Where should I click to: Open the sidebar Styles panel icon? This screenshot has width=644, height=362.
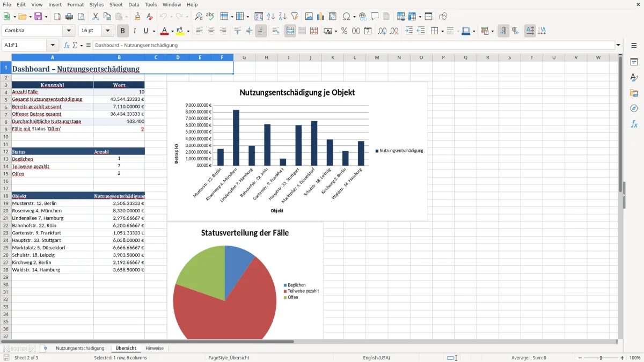[634, 78]
